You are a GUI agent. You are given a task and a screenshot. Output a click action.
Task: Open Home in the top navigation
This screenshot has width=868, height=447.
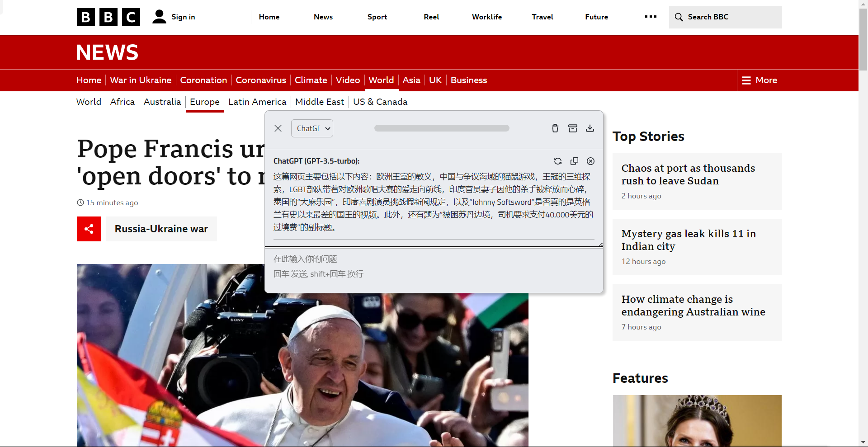[x=269, y=17]
